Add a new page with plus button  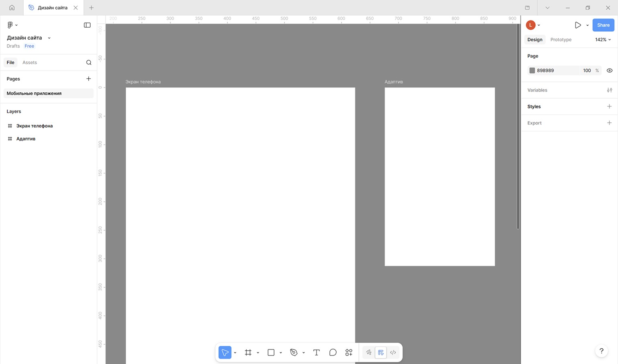point(89,79)
